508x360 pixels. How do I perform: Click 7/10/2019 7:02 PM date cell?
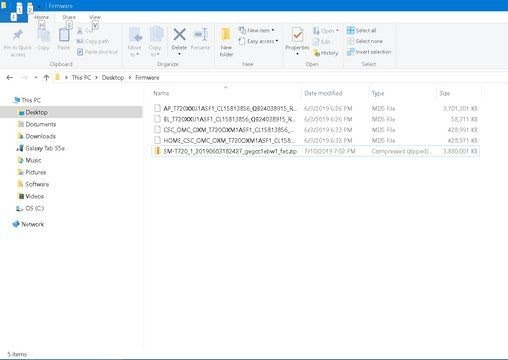330,151
